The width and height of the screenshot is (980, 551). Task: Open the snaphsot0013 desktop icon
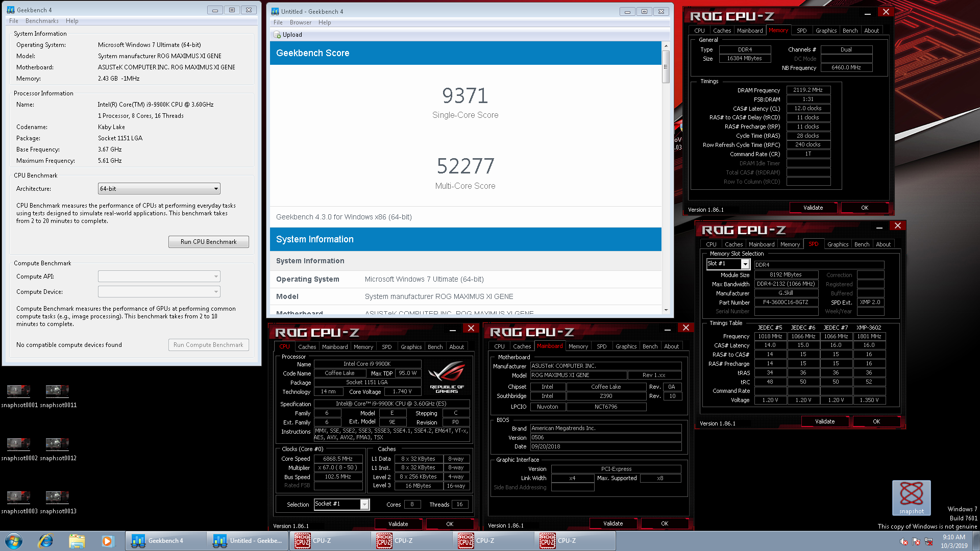(58, 502)
